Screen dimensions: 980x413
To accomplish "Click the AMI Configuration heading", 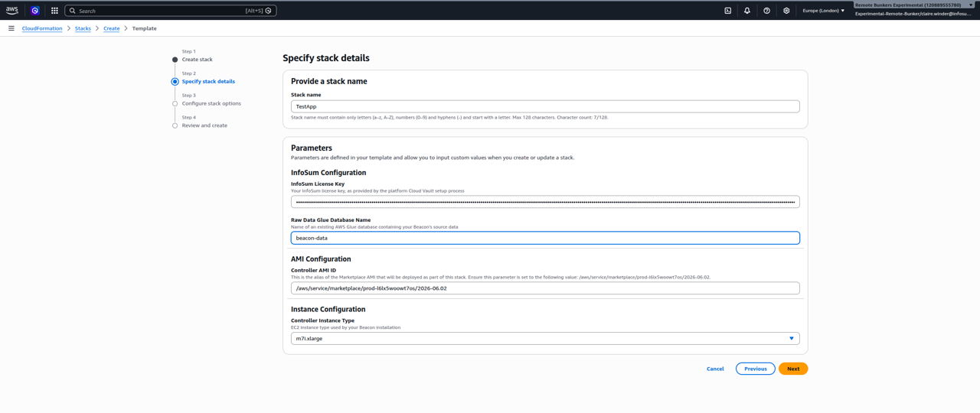I will (321, 259).
